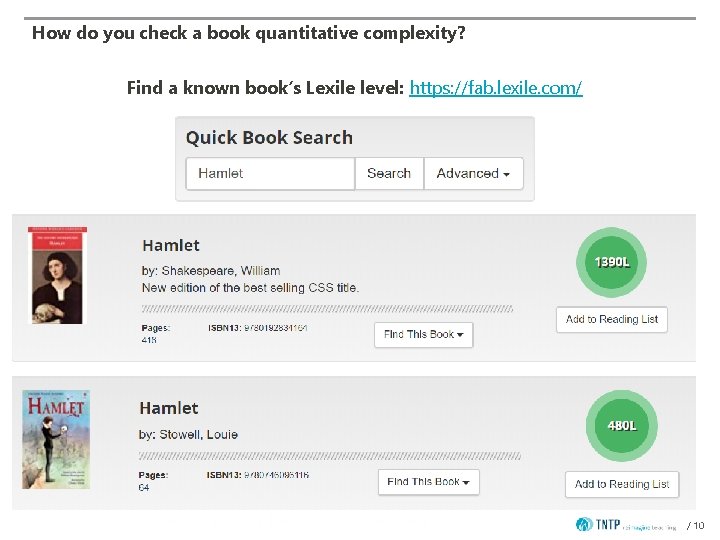Open the Shakespeare Hamlet book cover
720x540 pixels.
click(x=57, y=274)
